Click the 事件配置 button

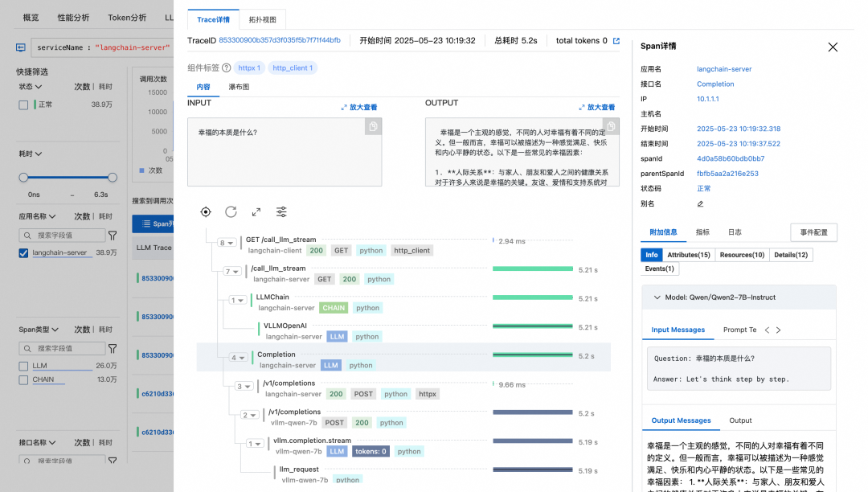[813, 232]
